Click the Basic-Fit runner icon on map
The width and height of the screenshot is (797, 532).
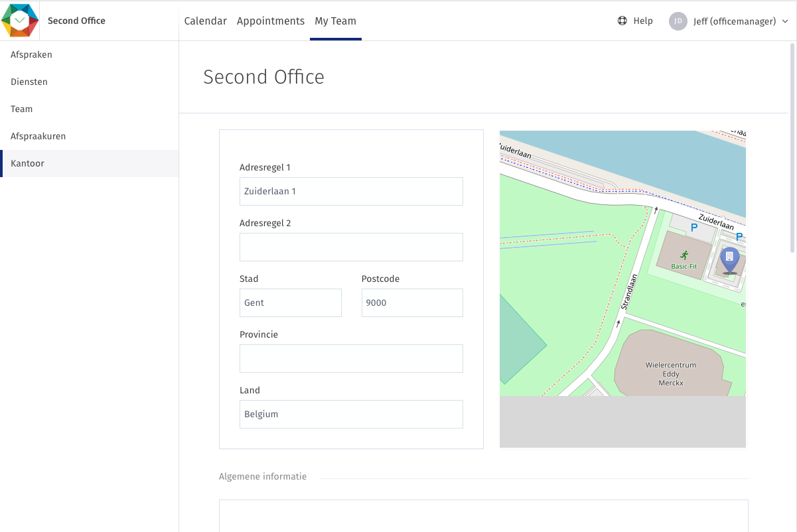coord(684,255)
